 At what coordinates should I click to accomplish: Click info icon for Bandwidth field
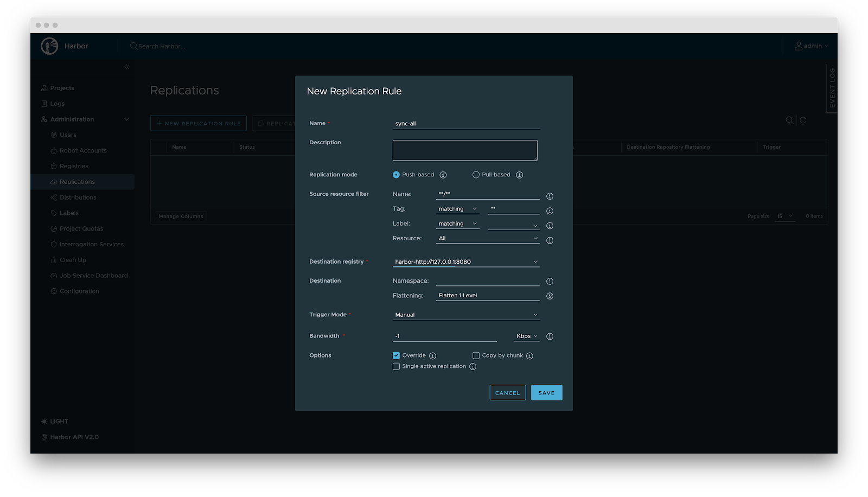(x=550, y=336)
